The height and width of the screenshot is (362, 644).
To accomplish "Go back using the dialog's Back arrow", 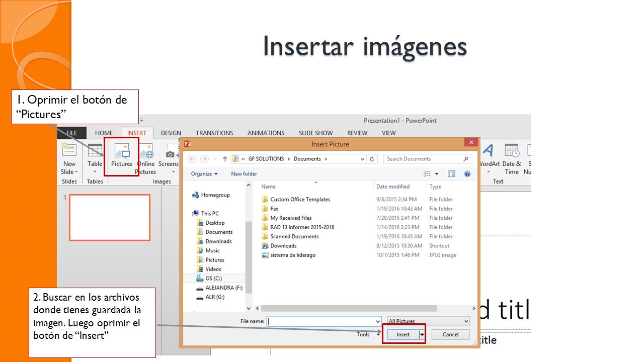I will point(191,159).
